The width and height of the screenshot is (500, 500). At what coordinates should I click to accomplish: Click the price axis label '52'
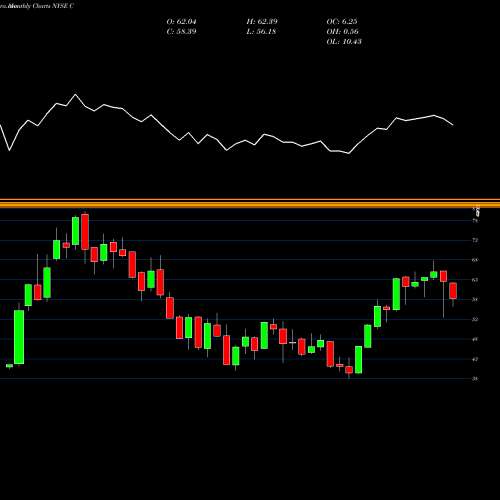click(475, 319)
